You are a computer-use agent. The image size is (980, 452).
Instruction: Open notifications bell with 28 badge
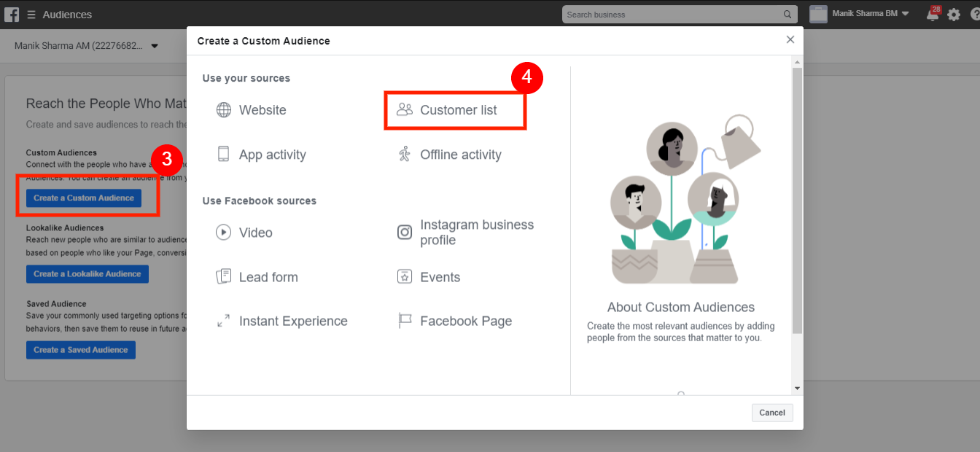pos(933,13)
